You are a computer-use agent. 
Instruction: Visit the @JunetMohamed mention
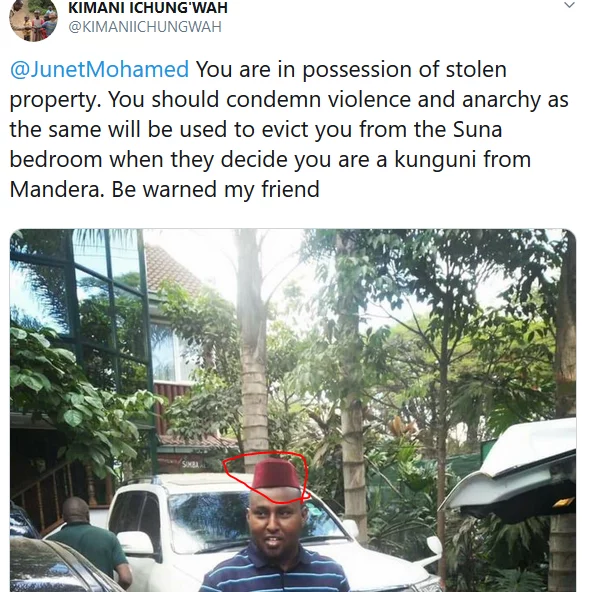tap(99, 69)
